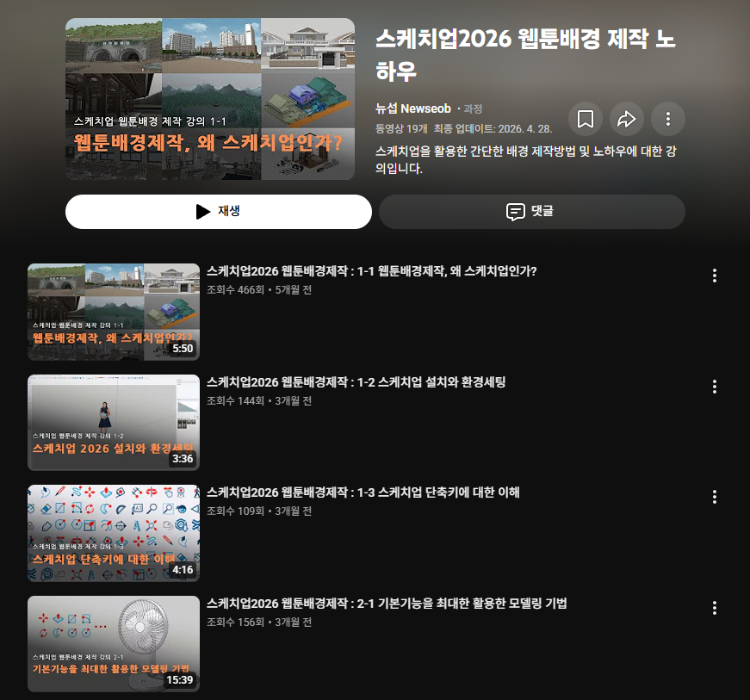Click the 과정 label next to the channel name

[473, 109]
